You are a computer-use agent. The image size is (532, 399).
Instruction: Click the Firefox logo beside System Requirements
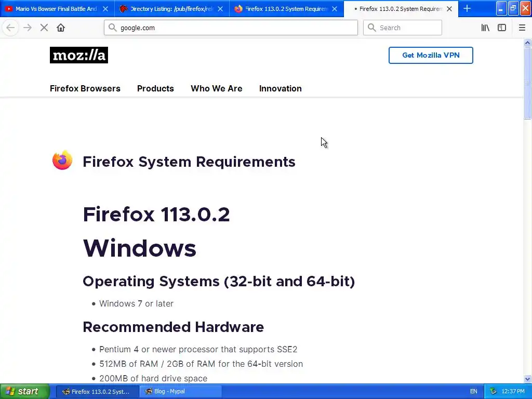click(62, 160)
